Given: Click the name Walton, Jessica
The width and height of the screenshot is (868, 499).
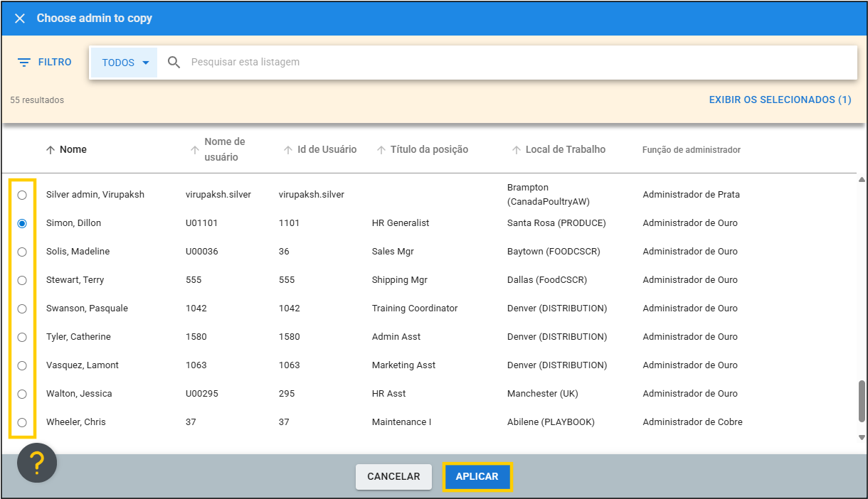Looking at the screenshot, I should pos(79,394).
